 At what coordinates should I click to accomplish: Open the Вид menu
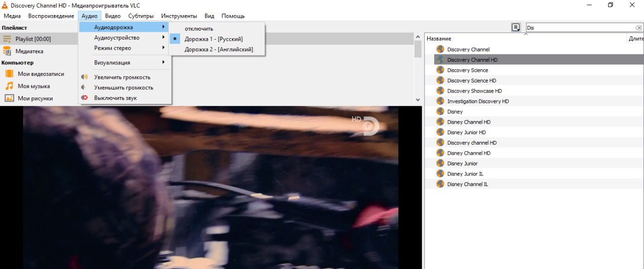209,16
